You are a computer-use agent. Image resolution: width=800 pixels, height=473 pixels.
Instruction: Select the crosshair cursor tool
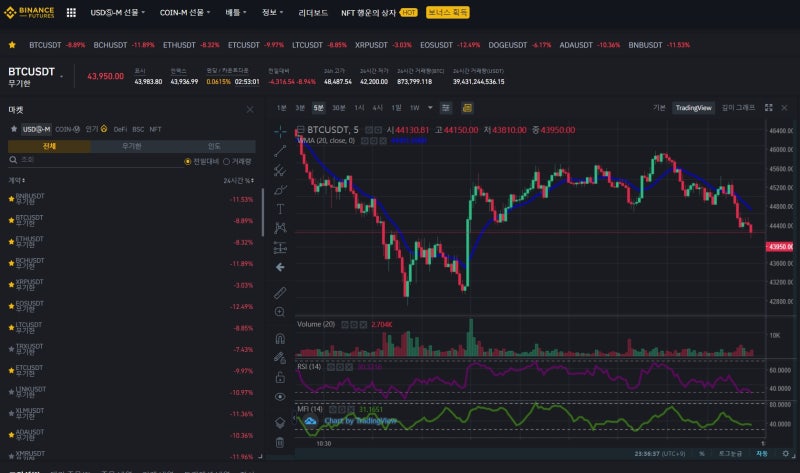(280, 132)
